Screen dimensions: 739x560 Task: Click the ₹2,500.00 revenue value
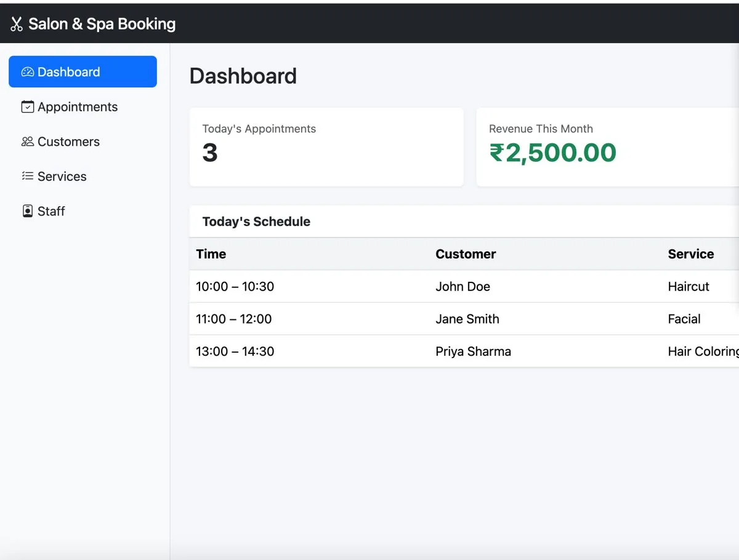pos(553,153)
